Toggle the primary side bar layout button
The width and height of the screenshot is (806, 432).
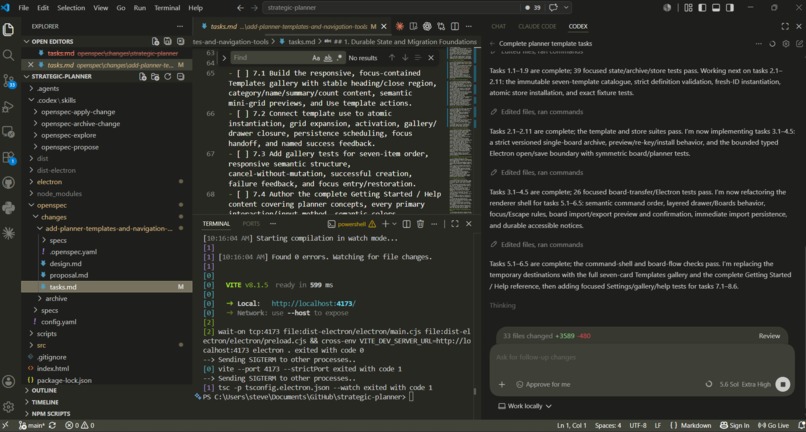click(x=702, y=8)
